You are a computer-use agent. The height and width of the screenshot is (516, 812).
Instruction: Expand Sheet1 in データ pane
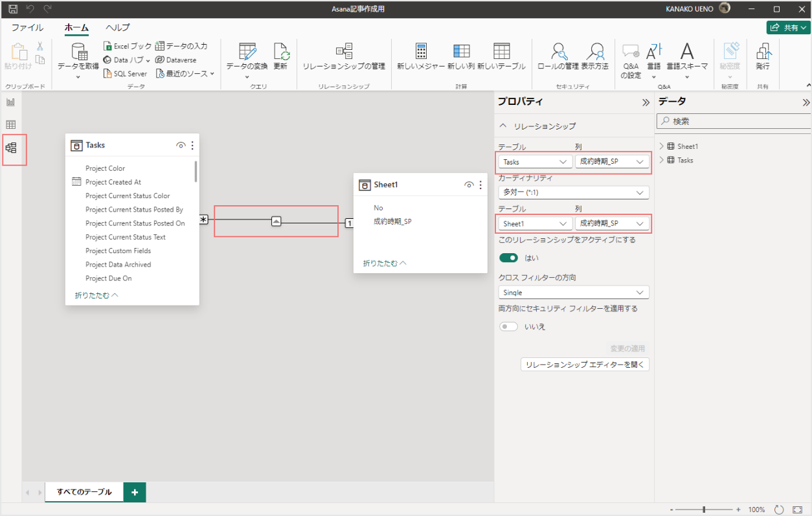pyautogui.click(x=661, y=146)
